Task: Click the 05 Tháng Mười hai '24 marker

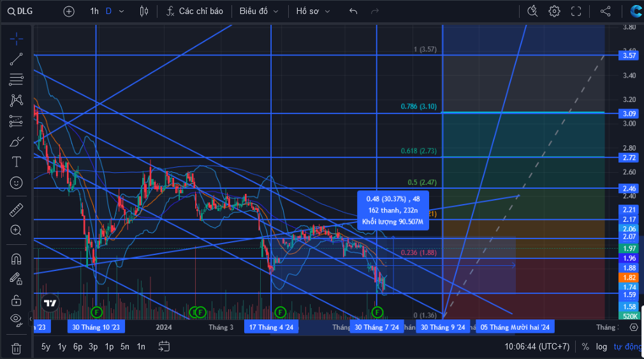Action: [515, 327]
